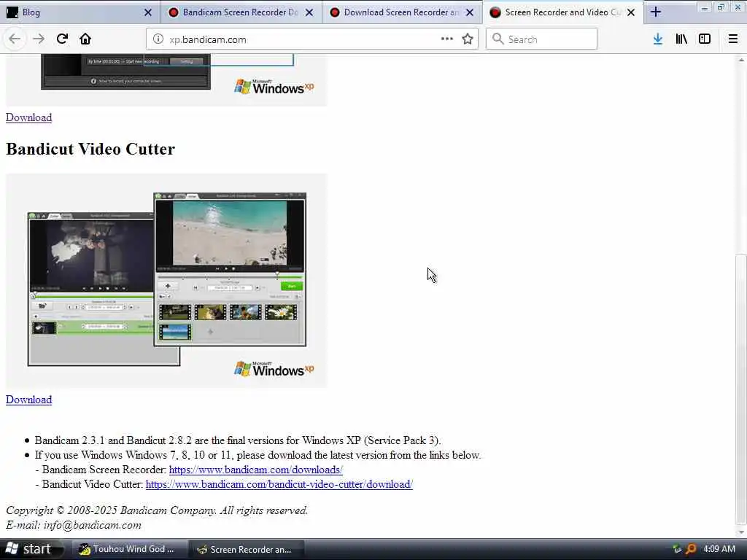Show site information for xp.bandicam.com
This screenshot has width=747, height=560.
158,39
